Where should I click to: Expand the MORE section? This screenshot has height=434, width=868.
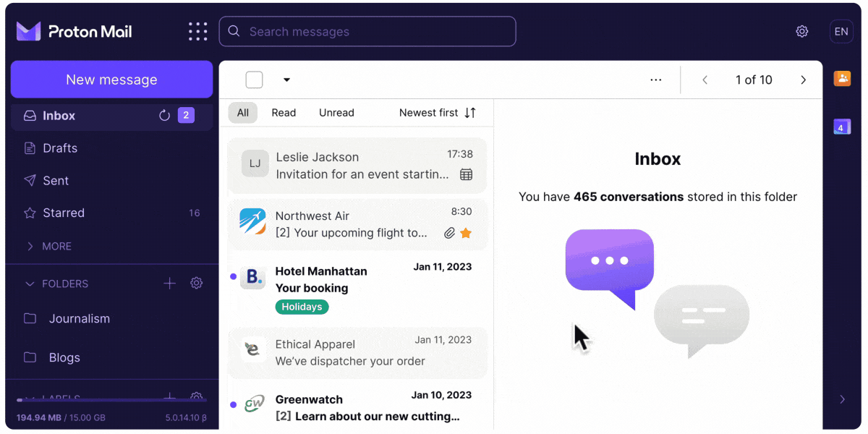[x=49, y=246]
